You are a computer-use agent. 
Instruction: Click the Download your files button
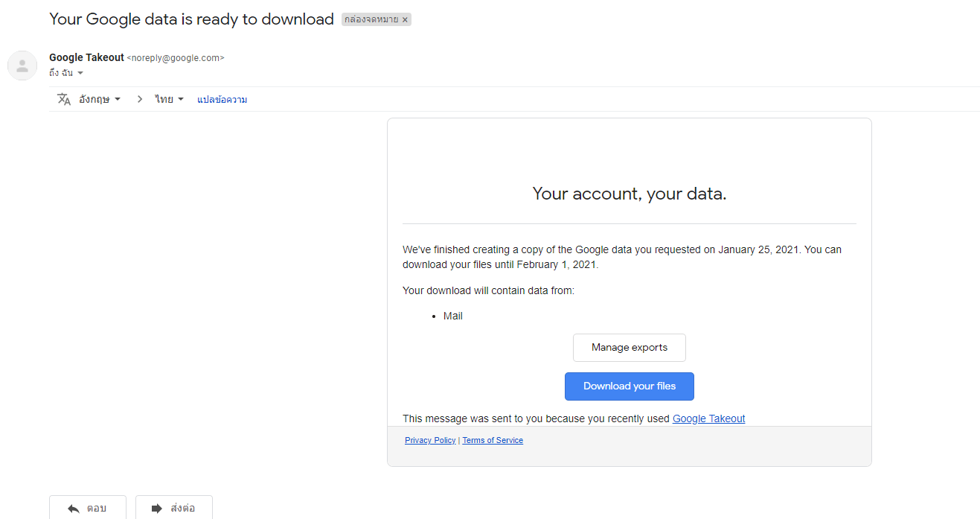click(x=630, y=386)
